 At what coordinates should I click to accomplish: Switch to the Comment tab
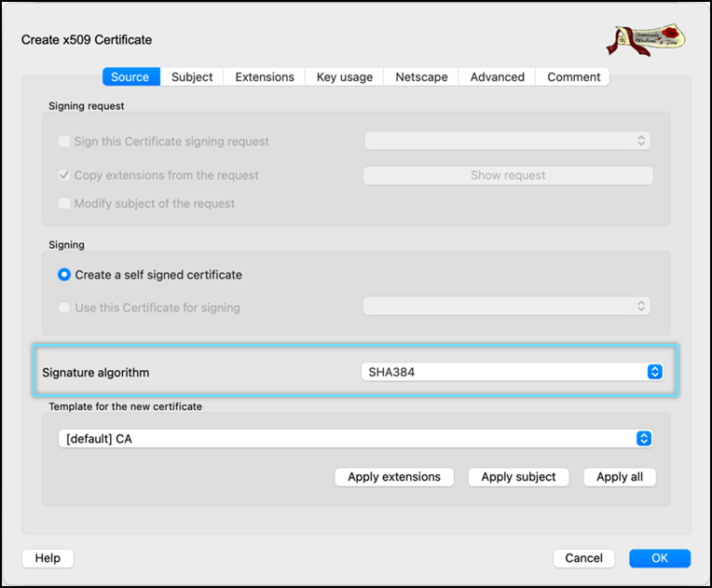point(573,77)
